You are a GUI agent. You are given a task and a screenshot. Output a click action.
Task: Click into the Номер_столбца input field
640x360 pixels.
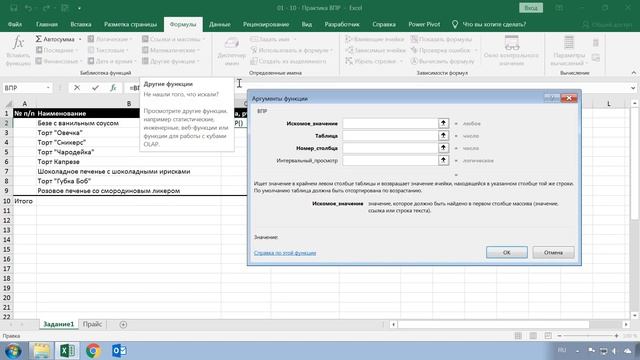tap(390, 148)
